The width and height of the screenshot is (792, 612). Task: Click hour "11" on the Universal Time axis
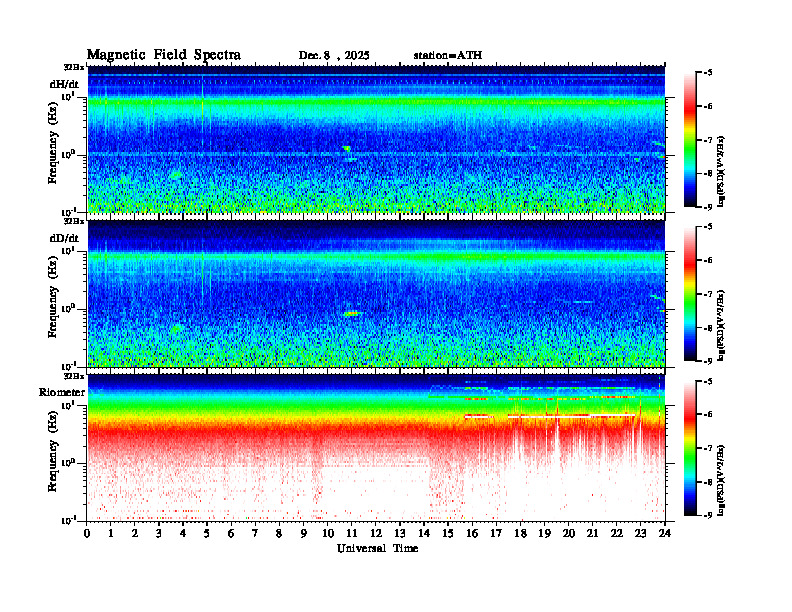[352, 534]
